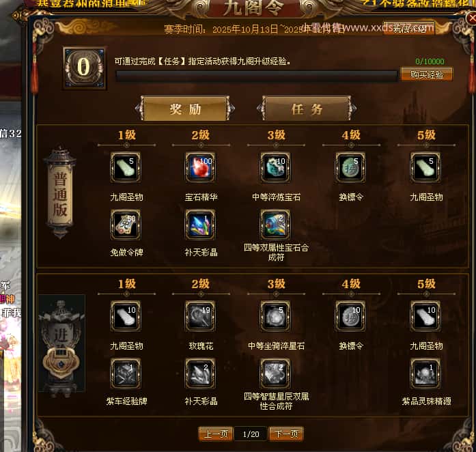476x452 pixels.
Task: Click the experience progress bar
Action: (257, 76)
